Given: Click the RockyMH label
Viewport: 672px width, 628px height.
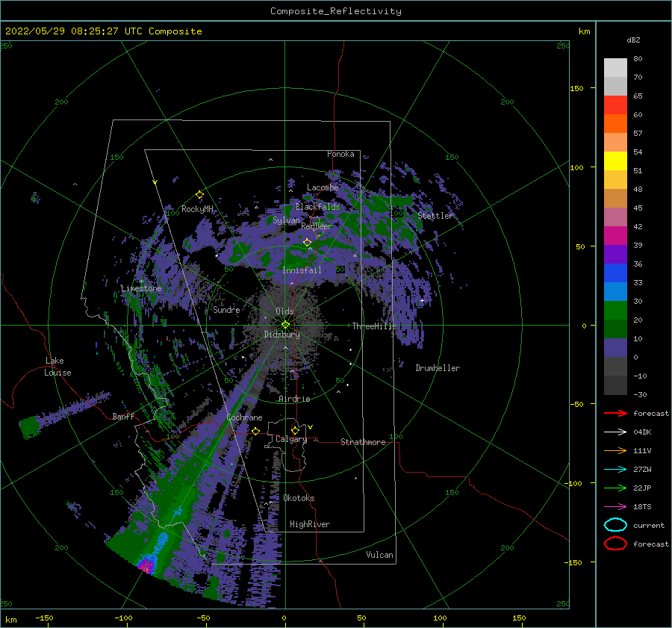Looking at the screenshot, I should point(197,209).
